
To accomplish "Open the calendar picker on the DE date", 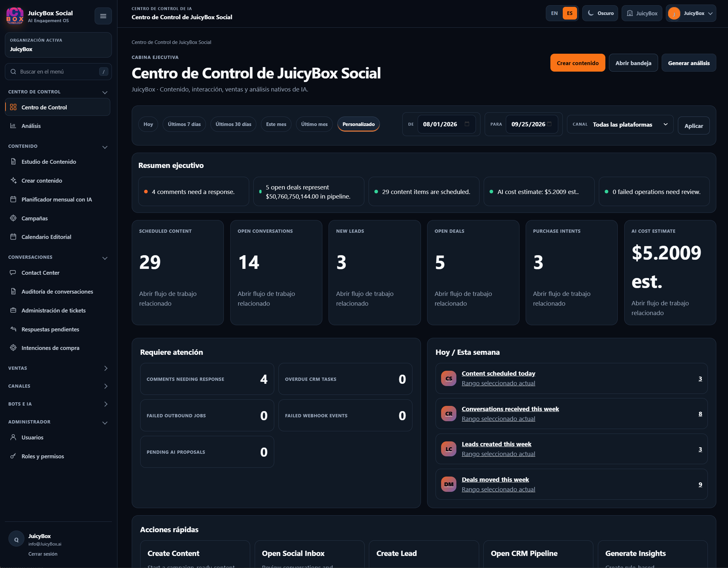I will tap(467, 124).
